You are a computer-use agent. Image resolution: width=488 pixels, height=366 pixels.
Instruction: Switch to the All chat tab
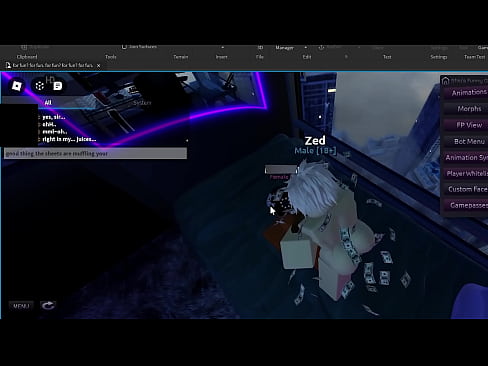pos(48,102)
